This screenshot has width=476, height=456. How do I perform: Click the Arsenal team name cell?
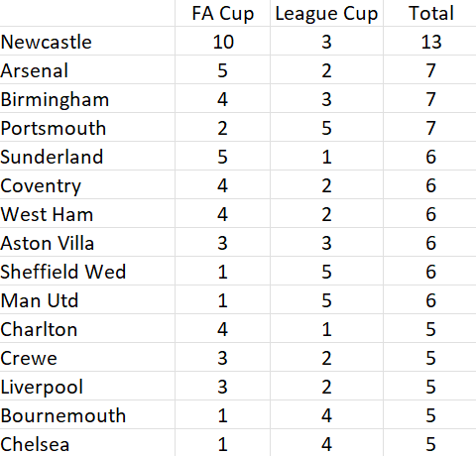[87, 69]
